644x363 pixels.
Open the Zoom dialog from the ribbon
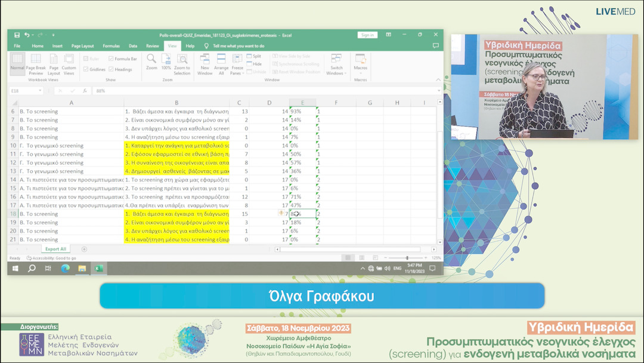click(151, 61)
